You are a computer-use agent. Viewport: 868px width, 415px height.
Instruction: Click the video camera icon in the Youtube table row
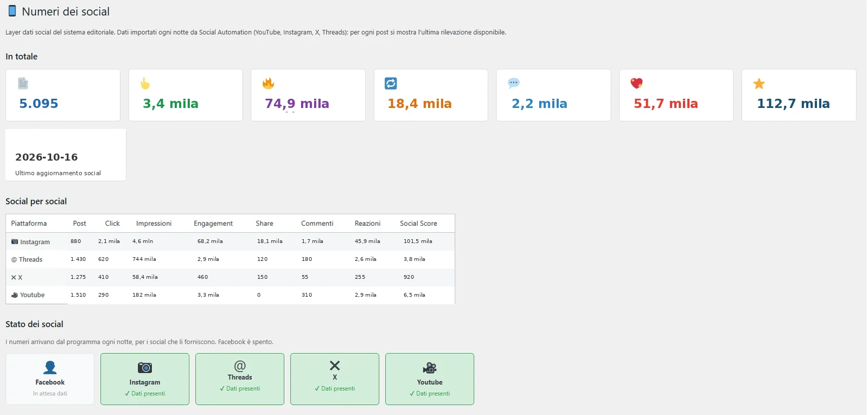[15, 295]
